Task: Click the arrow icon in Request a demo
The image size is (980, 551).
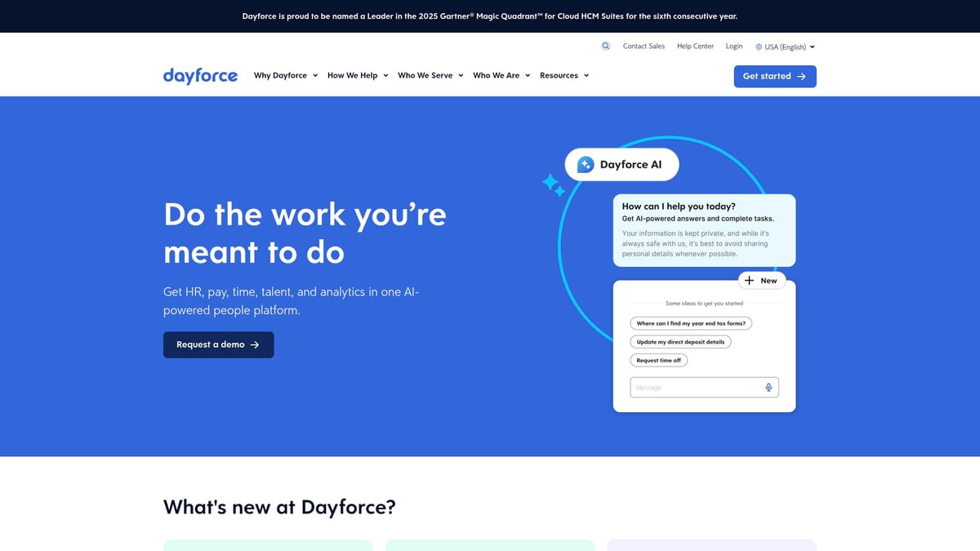Action: (x=255, y=345)
